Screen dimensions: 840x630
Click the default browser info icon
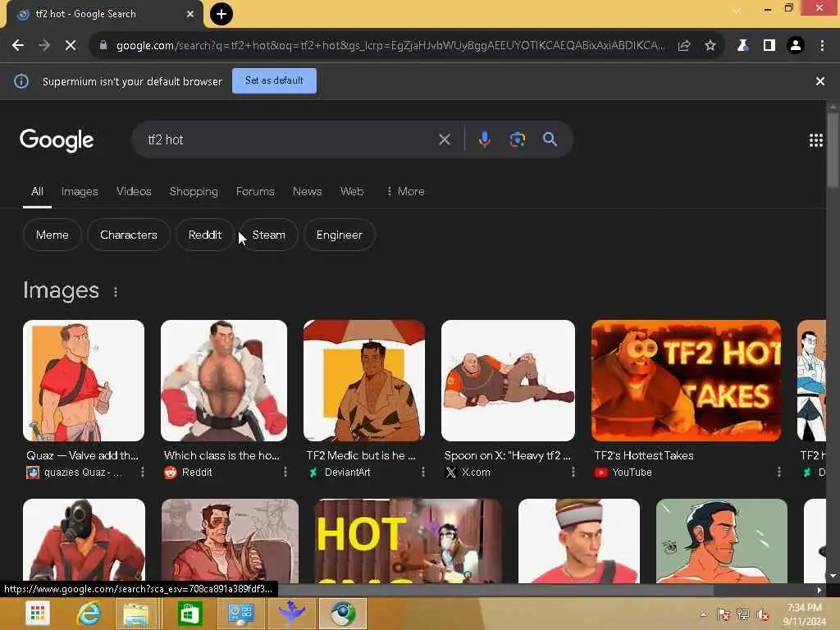(x=21, y=81)
